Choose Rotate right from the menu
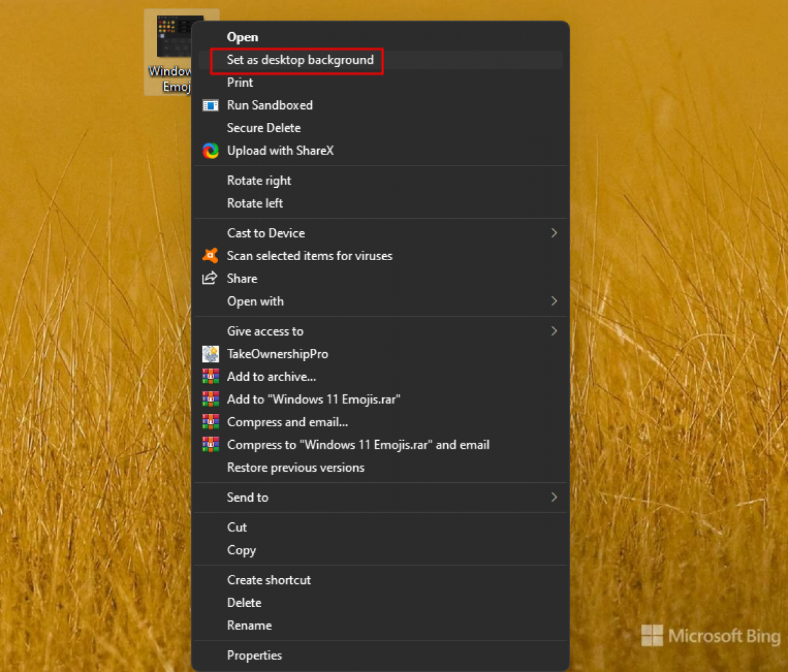This screenshot has height=672, width=788. click(259, 181)
